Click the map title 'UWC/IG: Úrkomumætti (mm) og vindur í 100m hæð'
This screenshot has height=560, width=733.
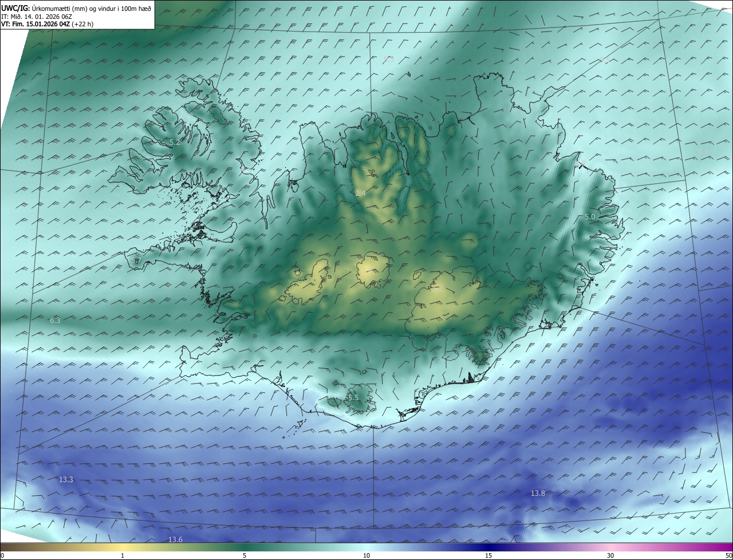[x=76, y=8]
